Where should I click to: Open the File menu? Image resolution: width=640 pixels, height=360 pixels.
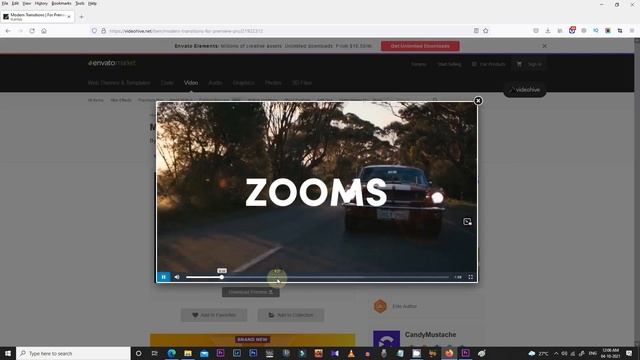click(4, 3)
